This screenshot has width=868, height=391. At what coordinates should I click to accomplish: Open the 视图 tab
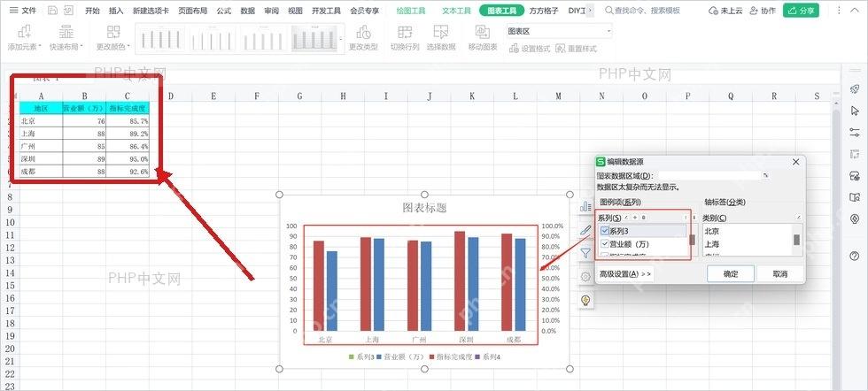295,11
